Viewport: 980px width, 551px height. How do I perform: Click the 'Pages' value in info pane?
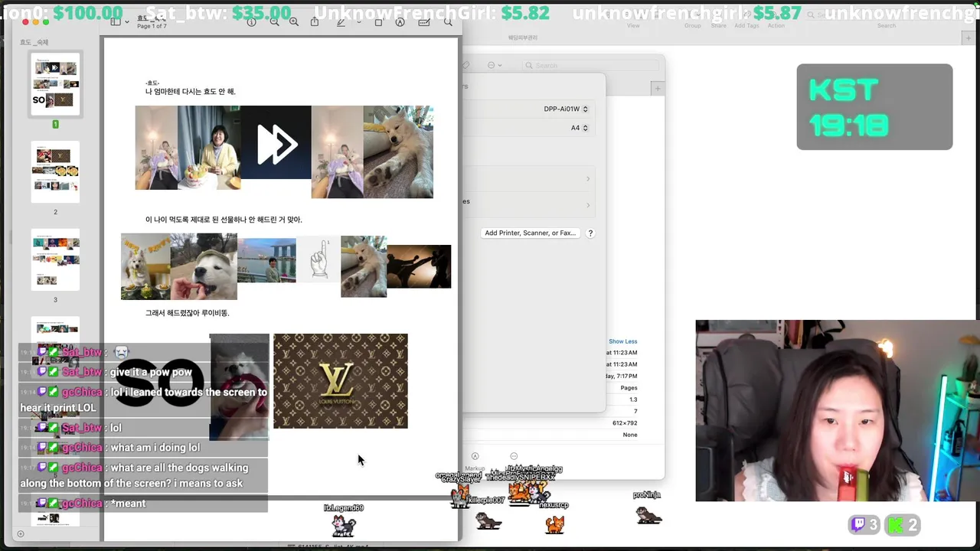pos(629,388)
